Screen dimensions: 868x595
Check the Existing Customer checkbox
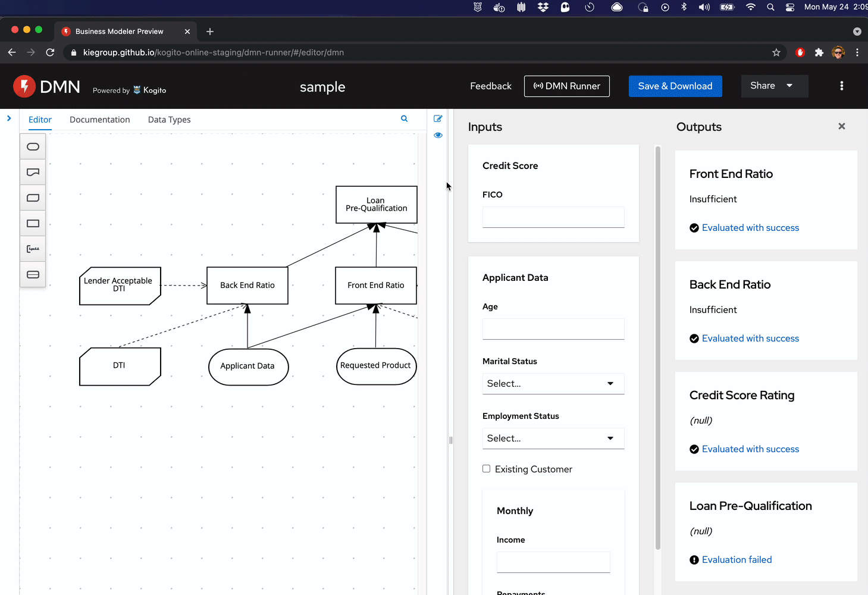pos(487,469)
